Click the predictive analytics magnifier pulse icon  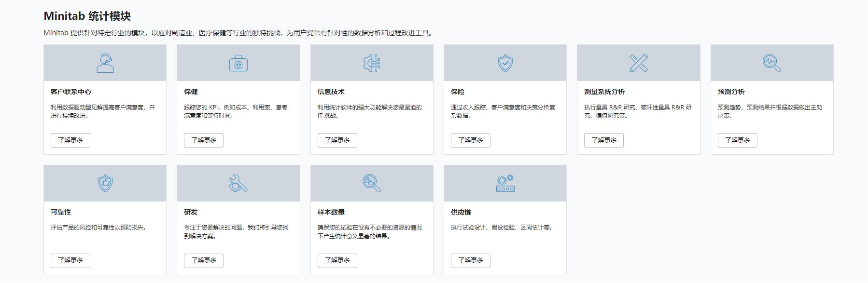click(x=772, y=63)
